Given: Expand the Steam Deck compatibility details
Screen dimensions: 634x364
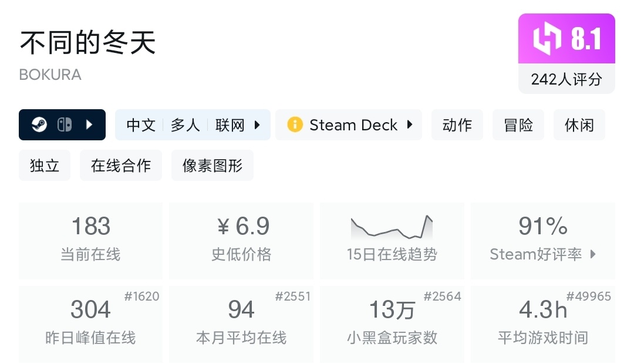Looking at the screenshot, I should click(410, 125).
